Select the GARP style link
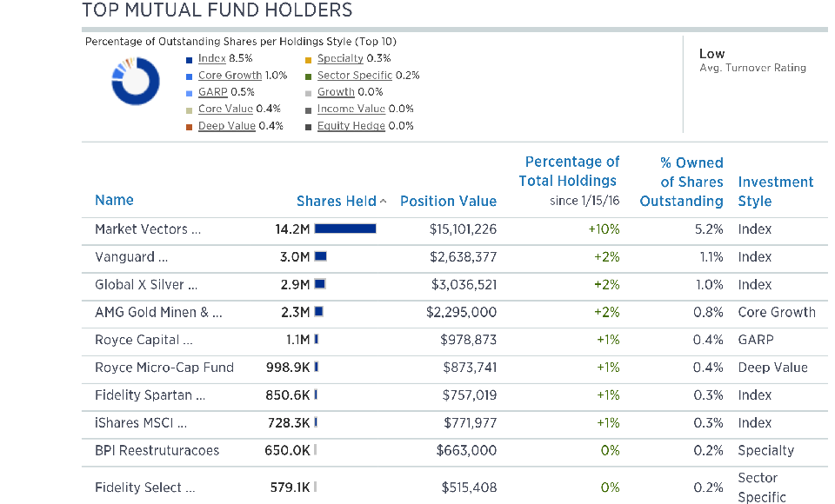835x504 pixels. (212, 92)
